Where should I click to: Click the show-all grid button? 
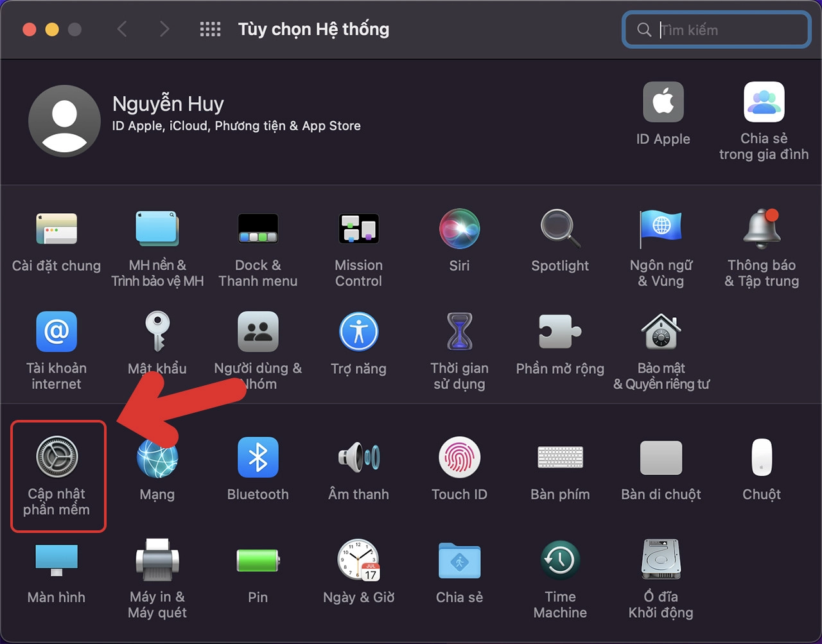pyautogui.click(x=210, y=30)
